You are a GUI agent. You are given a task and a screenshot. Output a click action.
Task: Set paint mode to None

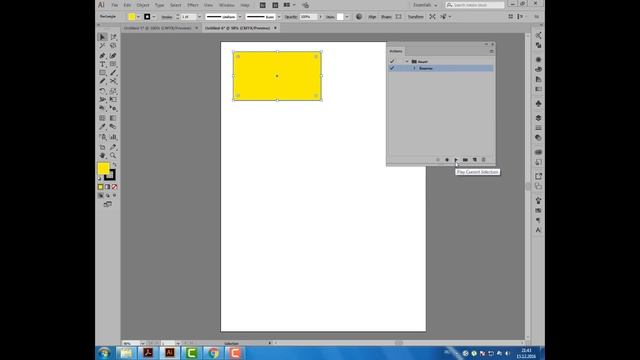[114, 187]
